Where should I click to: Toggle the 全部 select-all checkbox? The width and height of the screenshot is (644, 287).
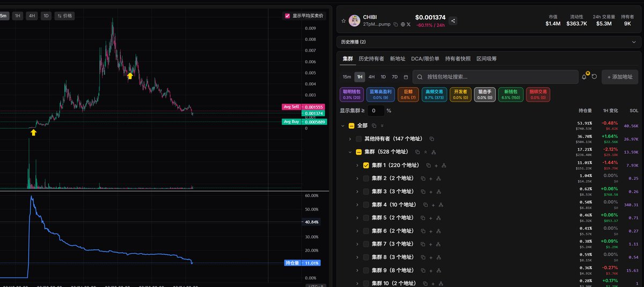(352, 125)
